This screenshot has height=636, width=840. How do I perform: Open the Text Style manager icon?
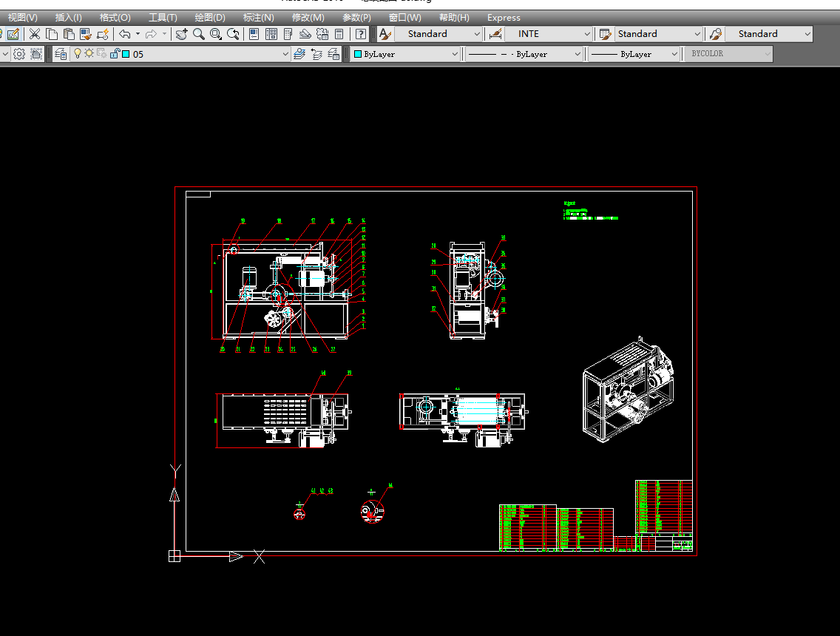coord(385,34)
